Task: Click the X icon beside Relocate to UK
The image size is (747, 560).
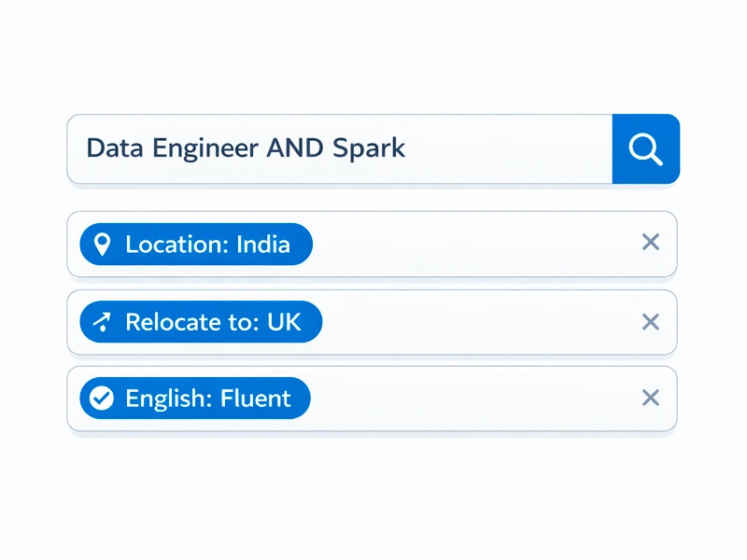Action: pos(651,321)
